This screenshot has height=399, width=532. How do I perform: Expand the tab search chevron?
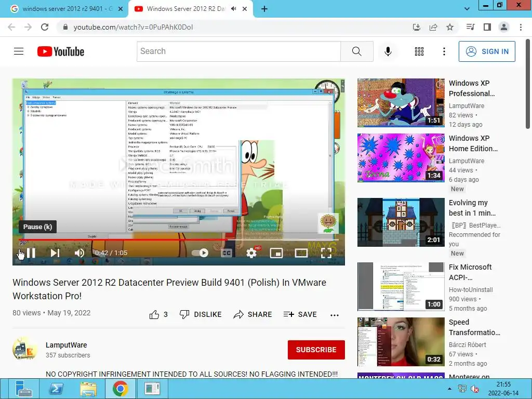point(467,9)
